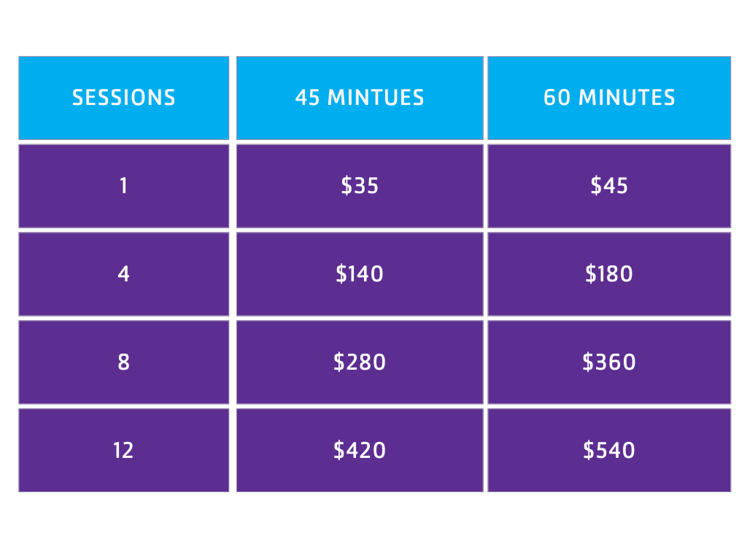Click the number 60 in the header
This screenshot has width=747, height=560.
pos(557,98)
